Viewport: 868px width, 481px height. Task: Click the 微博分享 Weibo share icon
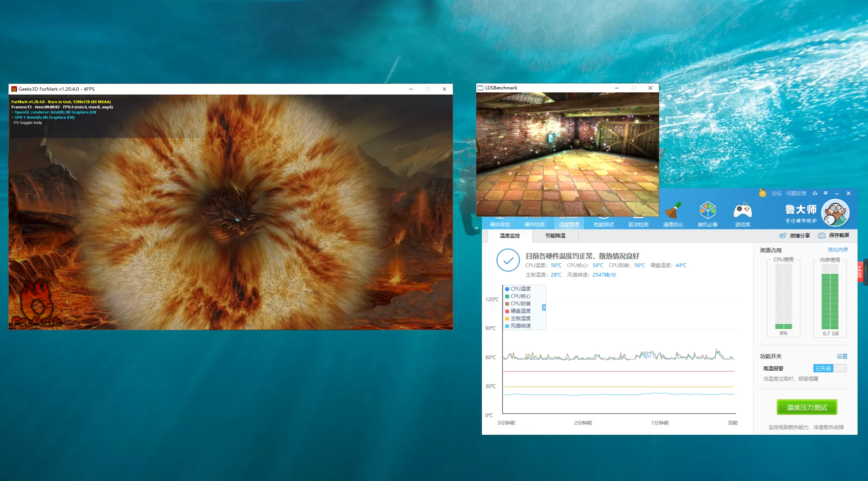click(x=783, y=235)
